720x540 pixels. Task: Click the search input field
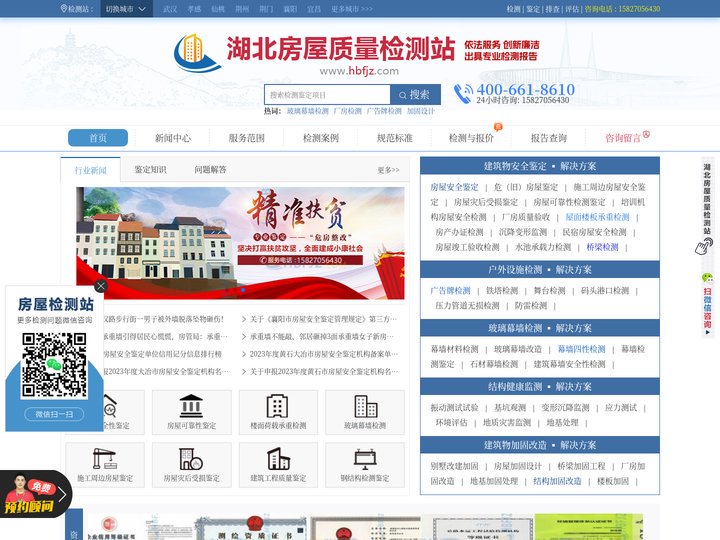click(327, 95)
